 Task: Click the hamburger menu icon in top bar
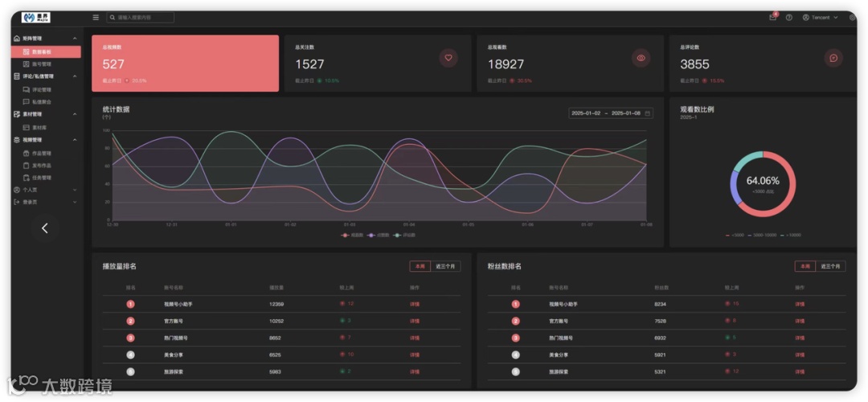pyautogui.click(x=96, y=18)
